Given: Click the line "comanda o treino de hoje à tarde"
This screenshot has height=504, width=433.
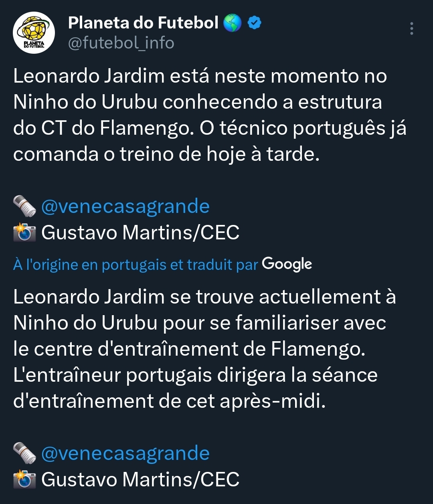Looking at the screenshot, I should 166,154.
